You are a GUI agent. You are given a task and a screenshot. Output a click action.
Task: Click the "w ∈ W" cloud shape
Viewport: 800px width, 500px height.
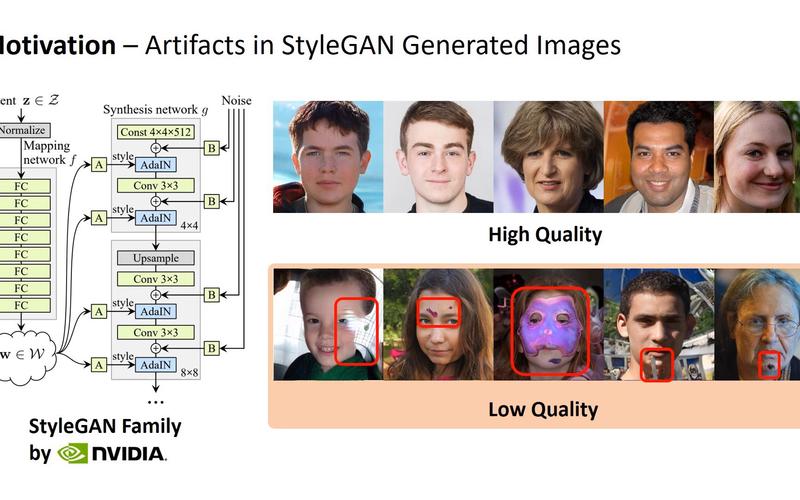26,356
